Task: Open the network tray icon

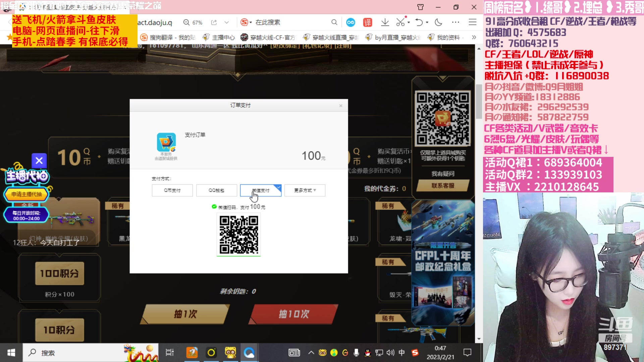Action: point(379,353)
